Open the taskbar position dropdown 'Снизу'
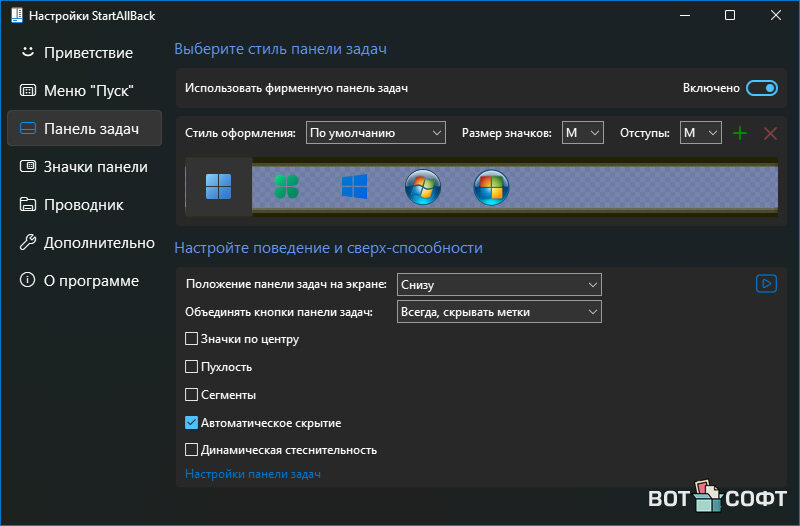Viewport: 800px width, 526px height. click(498, 285)
